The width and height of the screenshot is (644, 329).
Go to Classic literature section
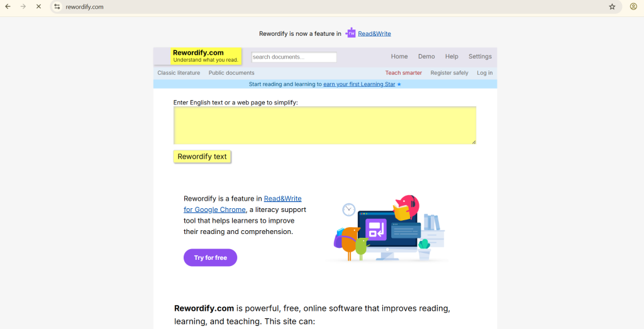click(x=179, y=73)
